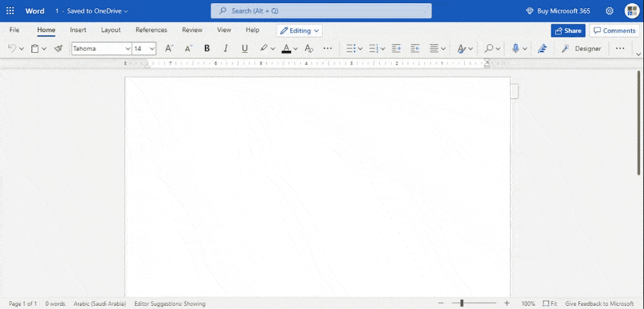Start dictation with the microphone icon
Image resolution: width=644 pixels, height=309 pixels.
coord(515,48)
